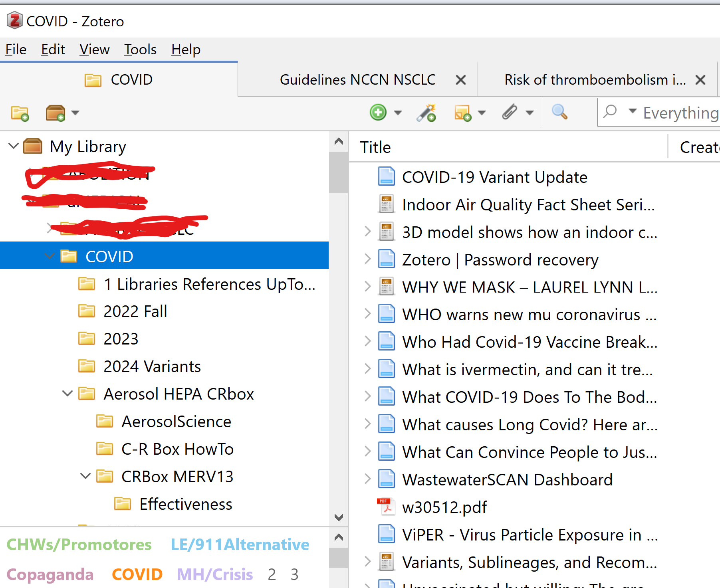Select the AerosolScience collection
Image resolution: width=720 pixels, height=588 pixels.
(x=176, y=422)
